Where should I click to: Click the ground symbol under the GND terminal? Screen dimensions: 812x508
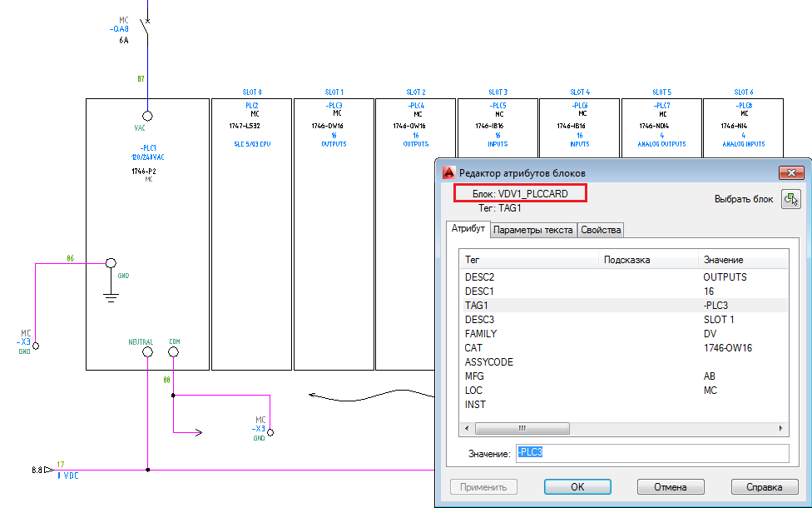(111, 297)
